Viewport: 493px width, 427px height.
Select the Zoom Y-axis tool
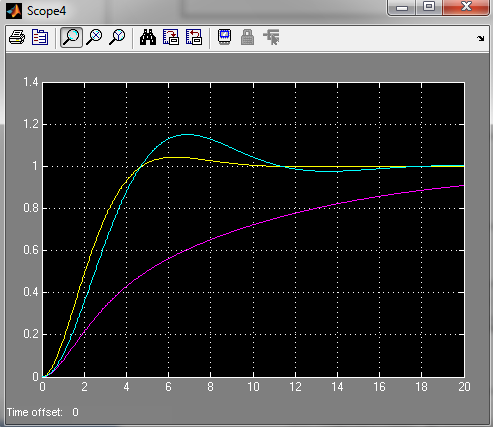pos(117,37)
